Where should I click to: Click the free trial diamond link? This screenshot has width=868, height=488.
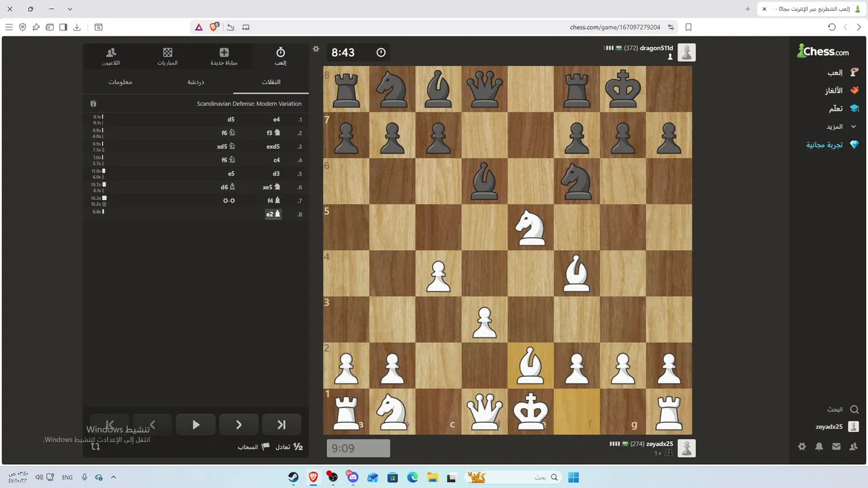click(833, 144)
